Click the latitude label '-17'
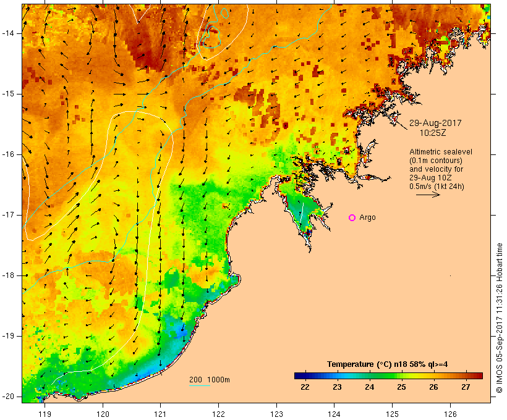The image size is (507, 420). 8,215
